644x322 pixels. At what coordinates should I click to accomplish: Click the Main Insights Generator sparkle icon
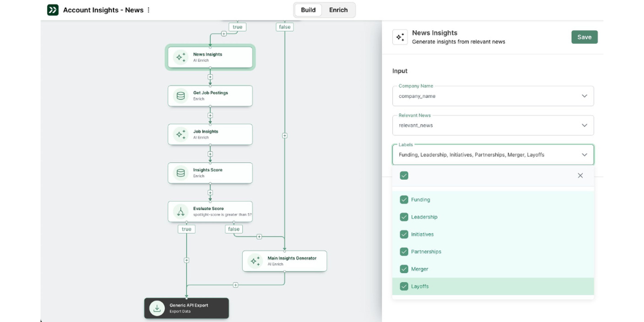pos(255,261)
